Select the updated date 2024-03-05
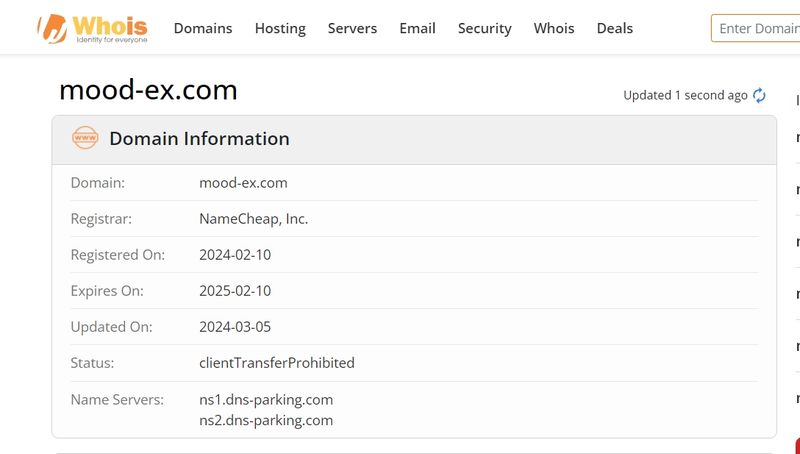 [235, 326]
